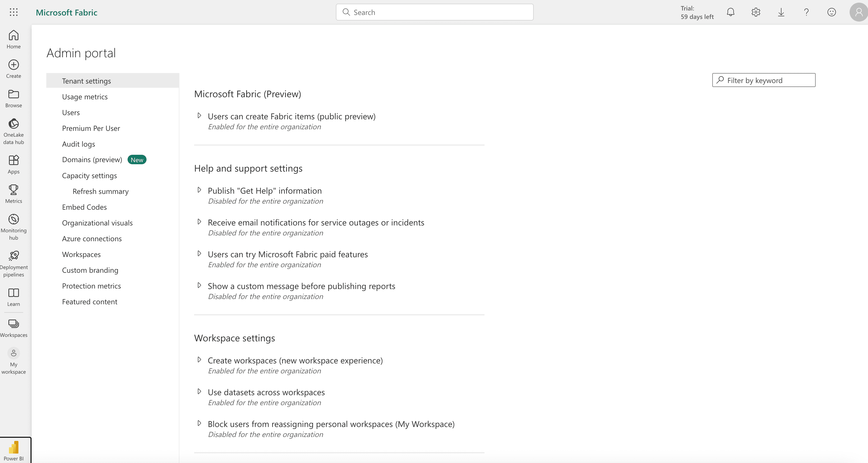Open Domains (preview) section

(92, 160)
